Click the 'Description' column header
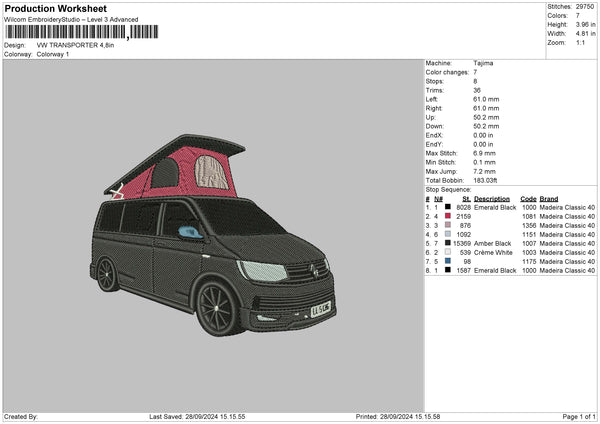Image resolution: width=600 pixels, height=424 pixels. (x=492, y=199)
